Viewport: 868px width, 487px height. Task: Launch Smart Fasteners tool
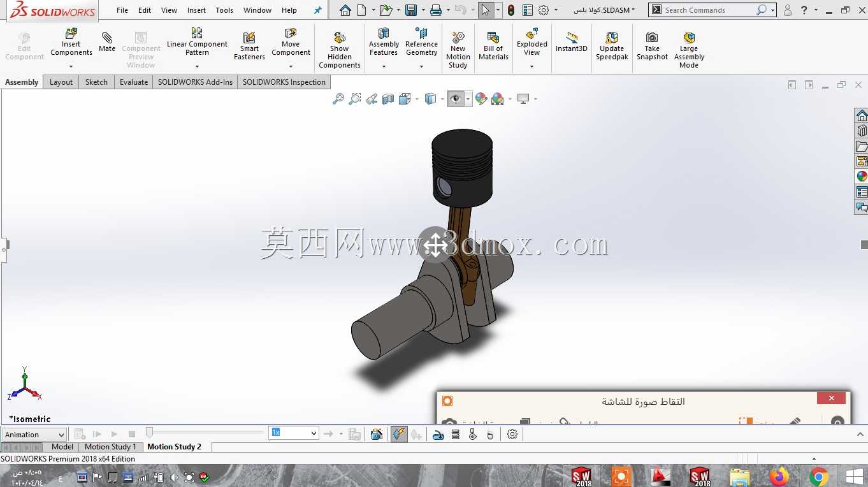click(249, 46)
